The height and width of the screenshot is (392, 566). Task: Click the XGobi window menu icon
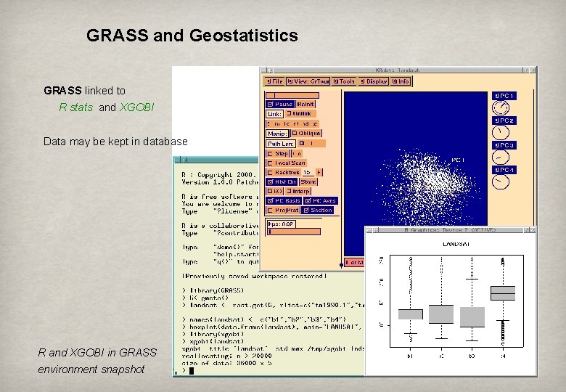[x=264, y=70]
